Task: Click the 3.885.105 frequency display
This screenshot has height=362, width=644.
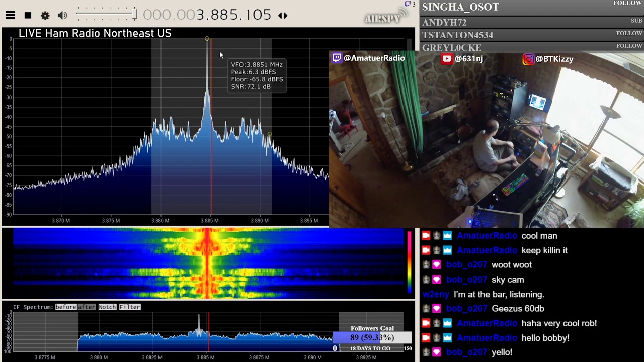Action: click(x=207, y=15)
